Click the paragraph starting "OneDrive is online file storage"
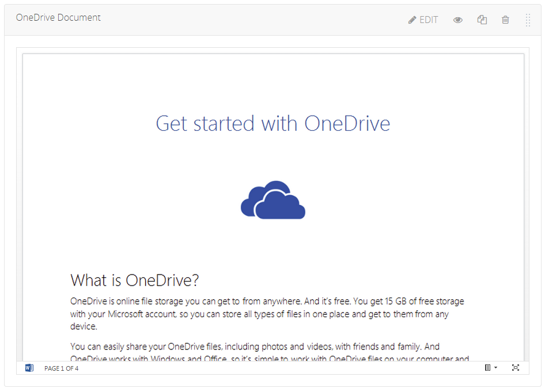 [267, 314]
